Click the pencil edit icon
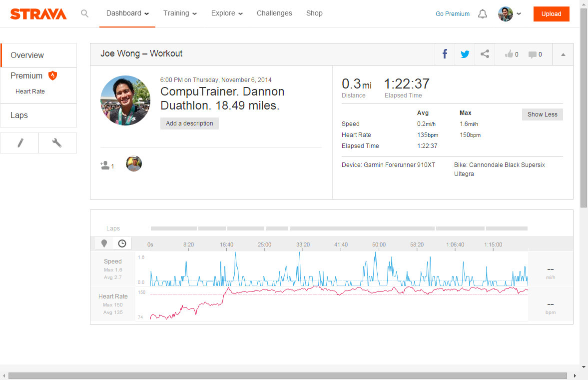 (x=20, y=143)
